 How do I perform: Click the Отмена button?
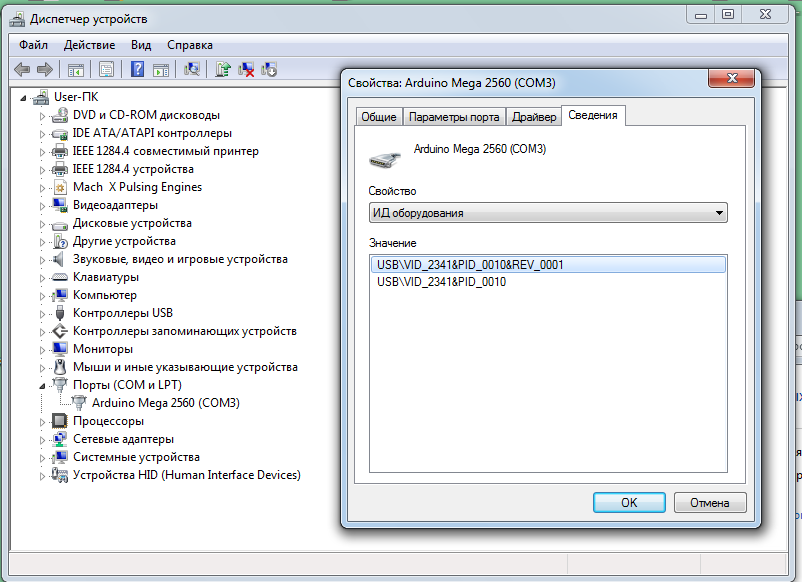tap(710, 502)
